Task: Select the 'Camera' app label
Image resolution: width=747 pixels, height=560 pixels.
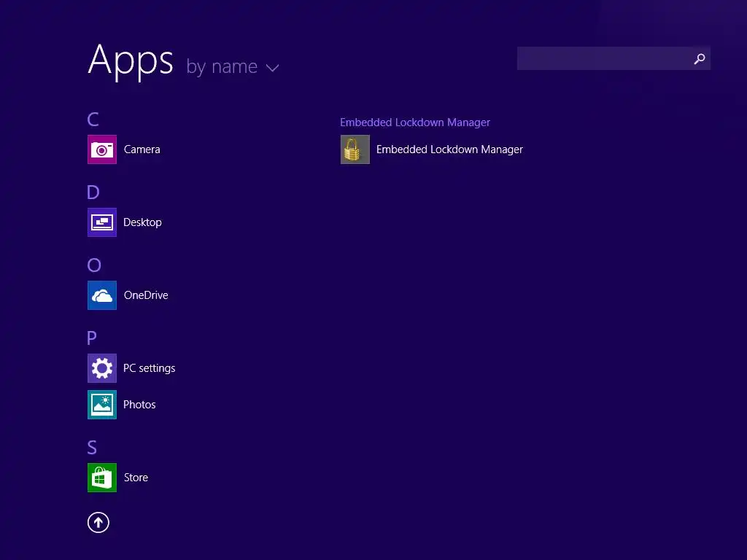Action: pos(142,149)
